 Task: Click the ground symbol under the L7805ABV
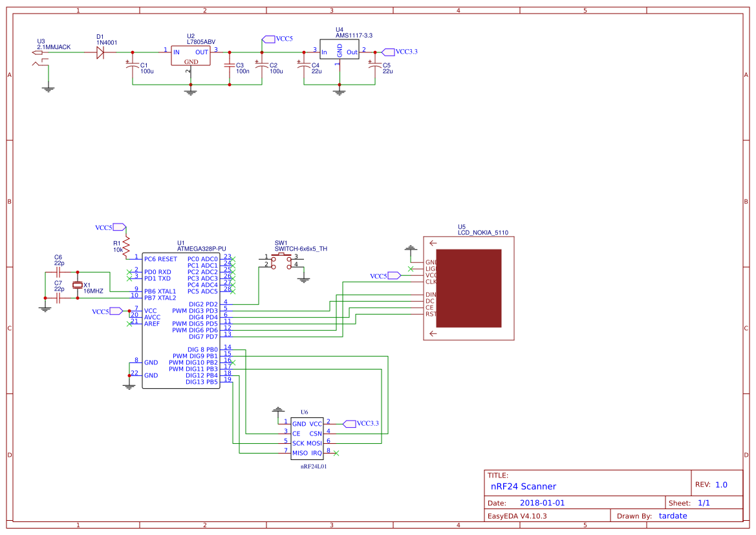[191, 92]
